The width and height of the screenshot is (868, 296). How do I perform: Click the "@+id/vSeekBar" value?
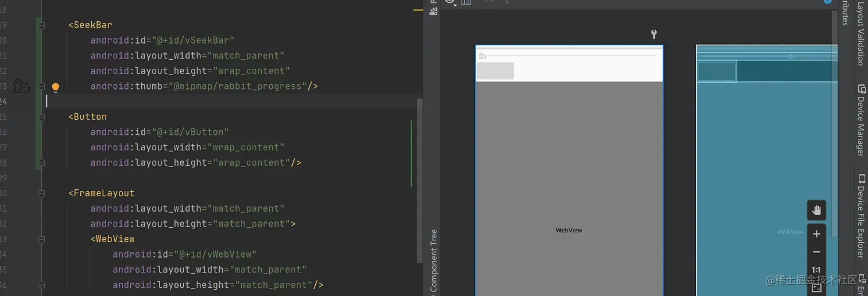193,40
